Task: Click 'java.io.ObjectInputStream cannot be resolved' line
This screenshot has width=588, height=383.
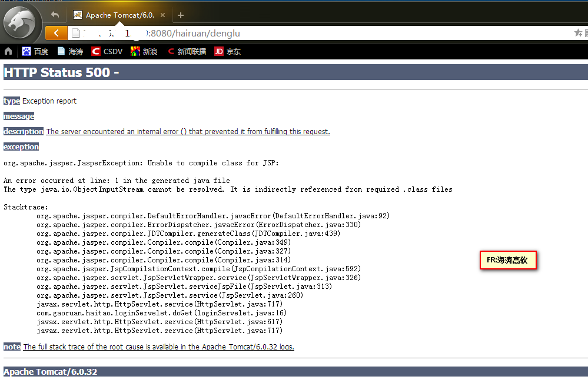Action: pos(228,189)
